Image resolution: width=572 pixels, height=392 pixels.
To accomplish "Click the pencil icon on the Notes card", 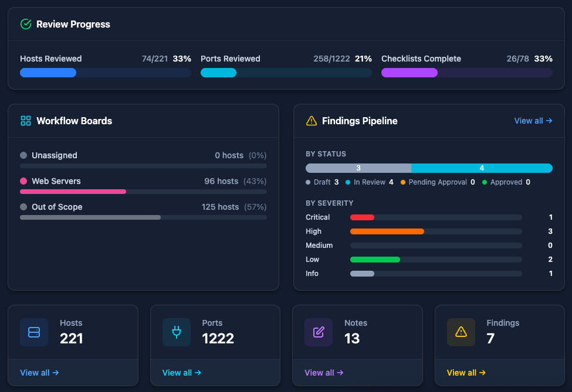I will [x=317, y=332].
